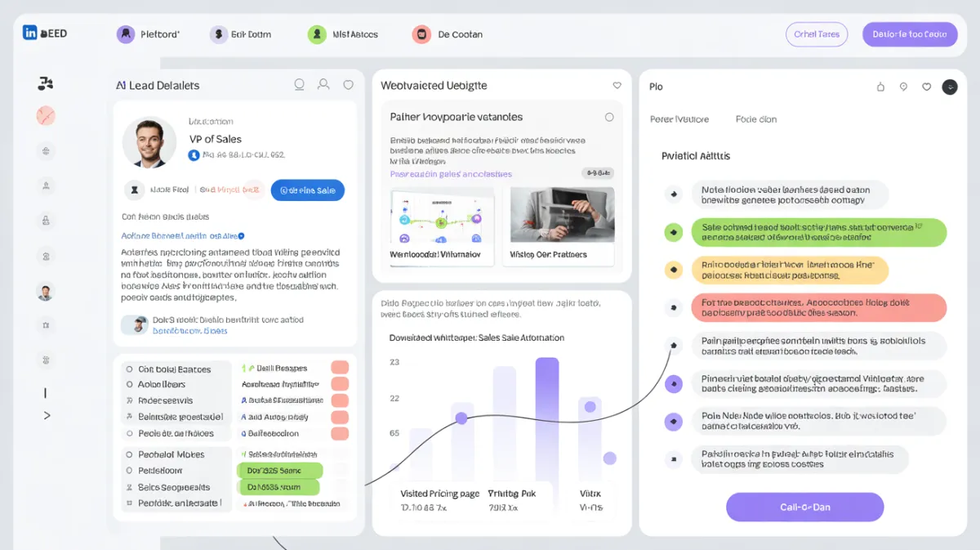980x550 pixels.
Task: Select the pink circle icon in left sidebar
Action: click(46, 116)
